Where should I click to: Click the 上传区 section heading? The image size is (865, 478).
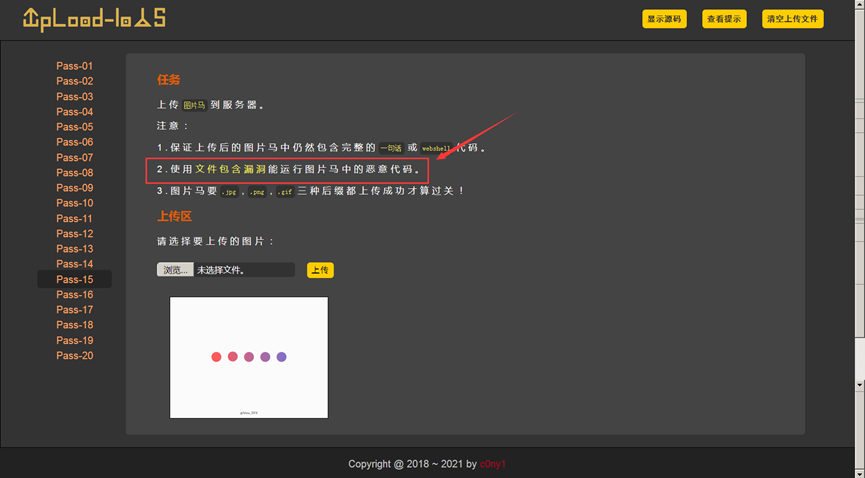pyautogui.click(x=174, y=216)
